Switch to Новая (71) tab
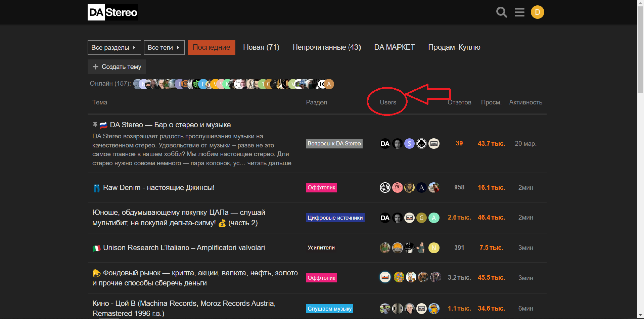This screenshot has width=644, height=319. pos(261,47)
